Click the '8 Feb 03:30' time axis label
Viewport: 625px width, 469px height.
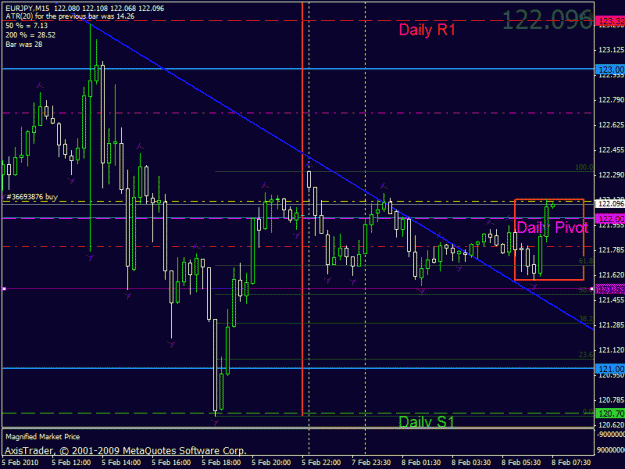point(471,463)
